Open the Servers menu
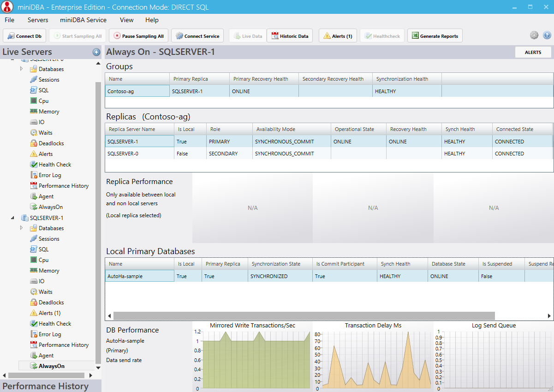The height and width of the screenshot is (392, 554). 38,20
